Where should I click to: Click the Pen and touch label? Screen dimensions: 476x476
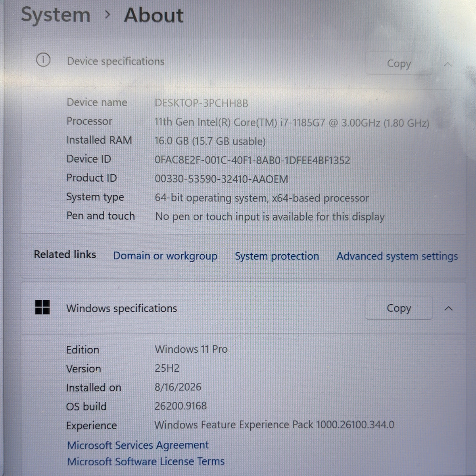click(x=101, y=216)
